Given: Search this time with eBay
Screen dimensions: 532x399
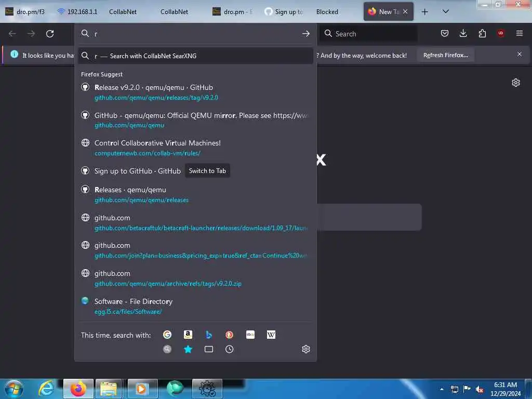Looking at the screenshot, I should tap(250, 335).
